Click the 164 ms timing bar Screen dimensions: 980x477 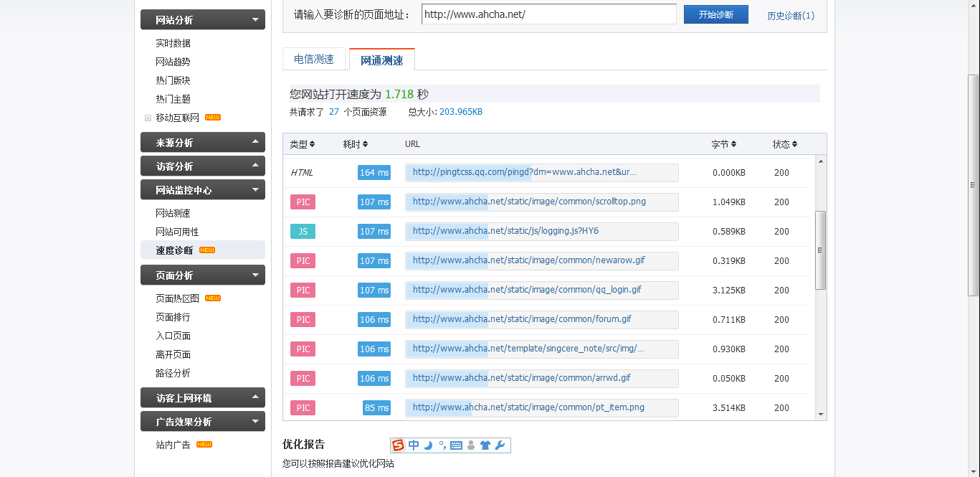[374, 173]
